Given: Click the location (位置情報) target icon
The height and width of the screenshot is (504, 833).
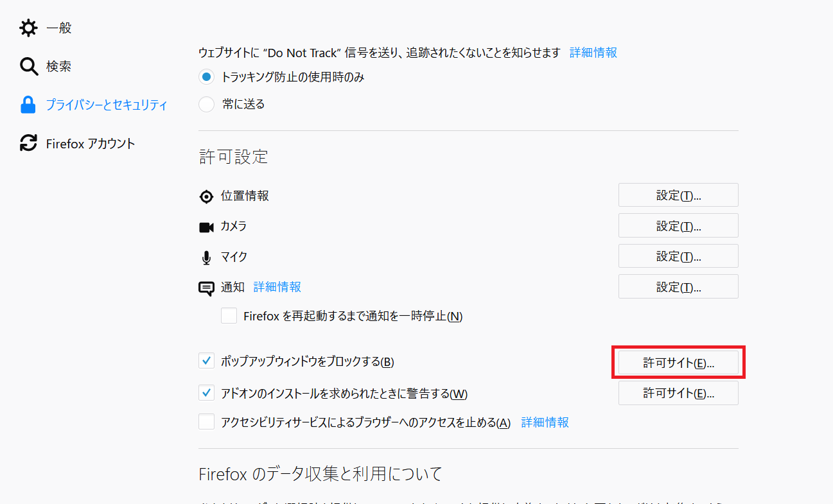Looking at the screenshot, I should (206, 196).
